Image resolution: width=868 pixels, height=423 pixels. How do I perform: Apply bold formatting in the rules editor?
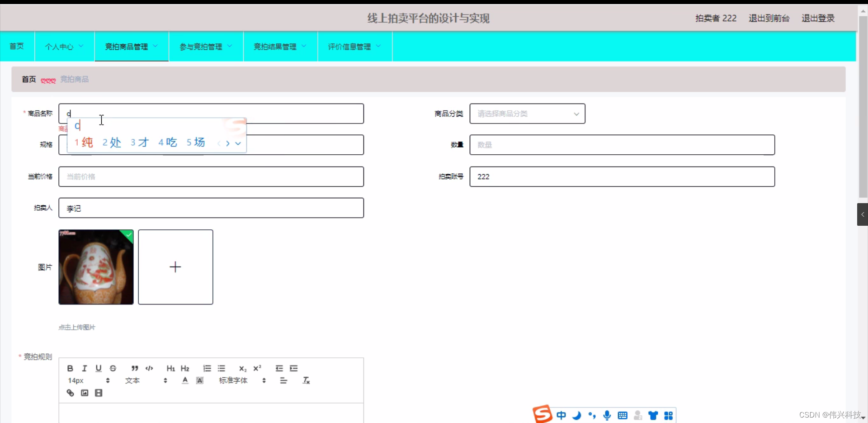click(x=70, y=368)
